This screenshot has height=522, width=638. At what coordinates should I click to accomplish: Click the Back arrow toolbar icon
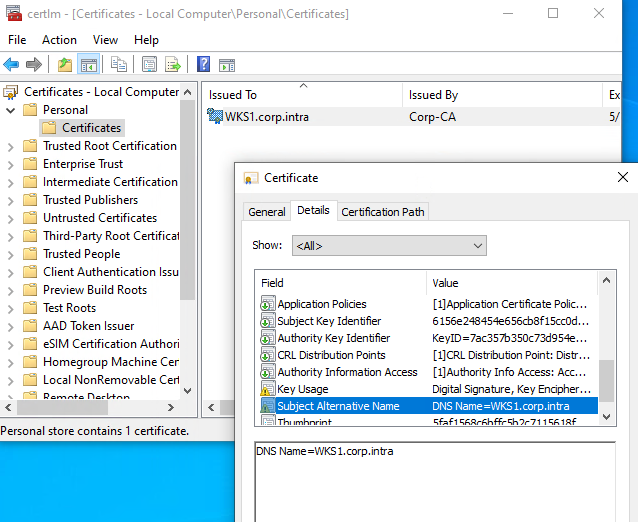coord(12,65)
